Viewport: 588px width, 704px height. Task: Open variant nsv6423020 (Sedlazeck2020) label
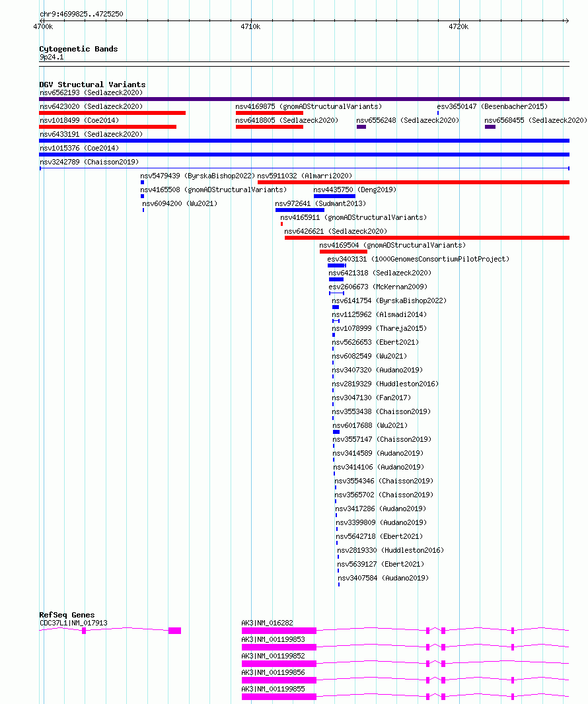coord(91,106)
